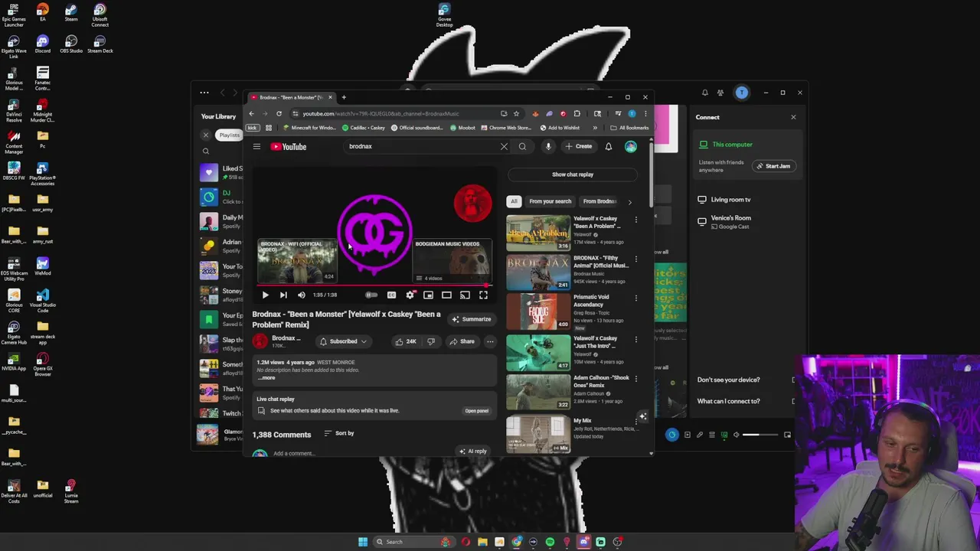
Task: Show chat replay
Action: coord(573,174)
